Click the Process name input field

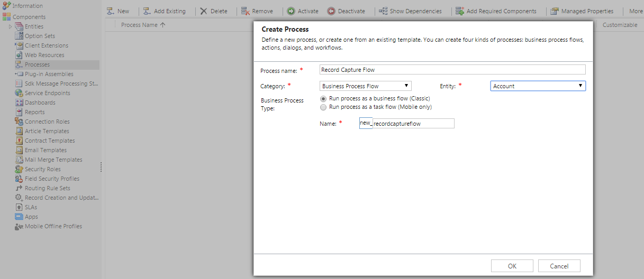pos(452,70)
